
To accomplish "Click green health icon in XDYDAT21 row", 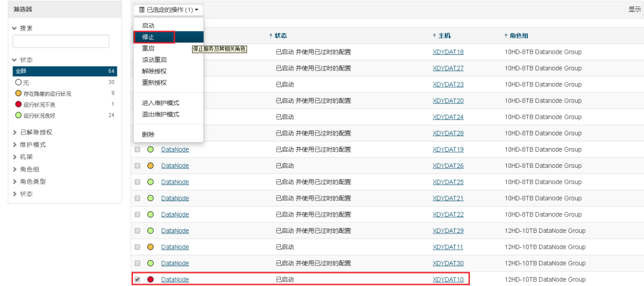I will pyautogui.click(x=150, y=198).
